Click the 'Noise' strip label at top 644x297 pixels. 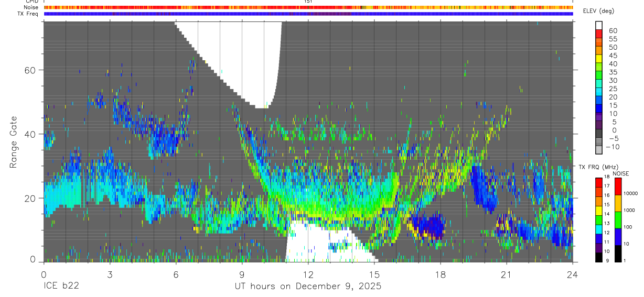point(30,7)
